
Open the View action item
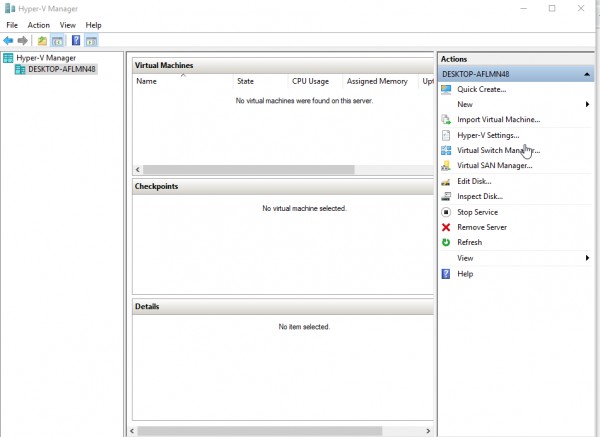(x=465, y=258)
